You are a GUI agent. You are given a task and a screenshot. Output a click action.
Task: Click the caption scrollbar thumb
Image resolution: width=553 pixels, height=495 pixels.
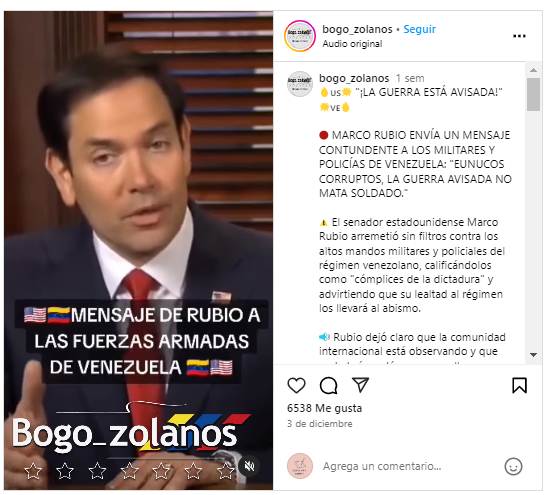pyautogui.click(x=533, y=94)
